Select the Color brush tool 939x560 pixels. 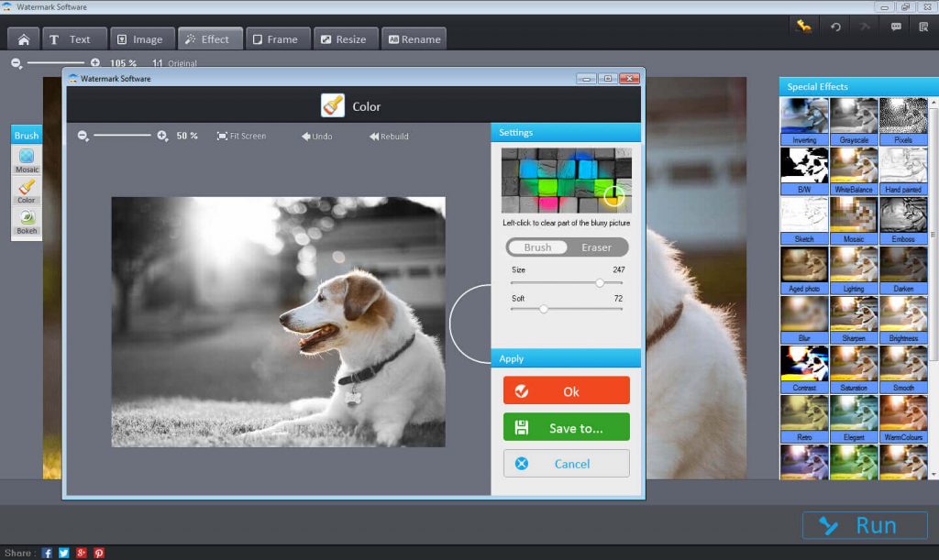pos(27,190)
